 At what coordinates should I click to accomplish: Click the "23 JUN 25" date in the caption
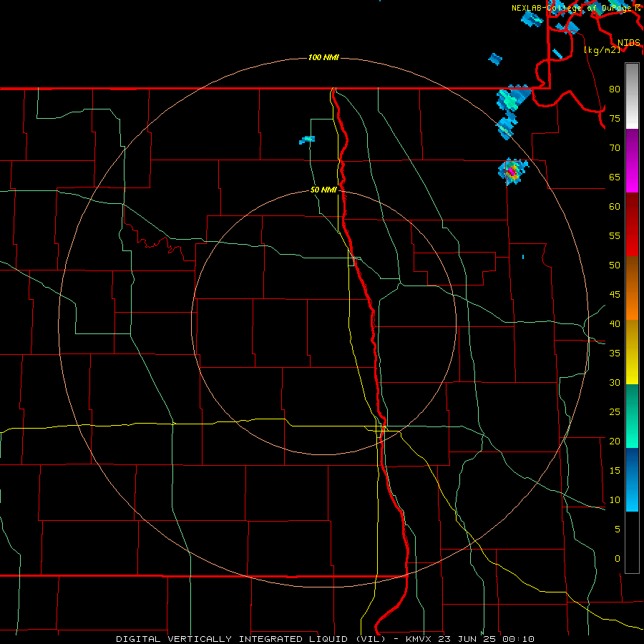tap(468, 639)
